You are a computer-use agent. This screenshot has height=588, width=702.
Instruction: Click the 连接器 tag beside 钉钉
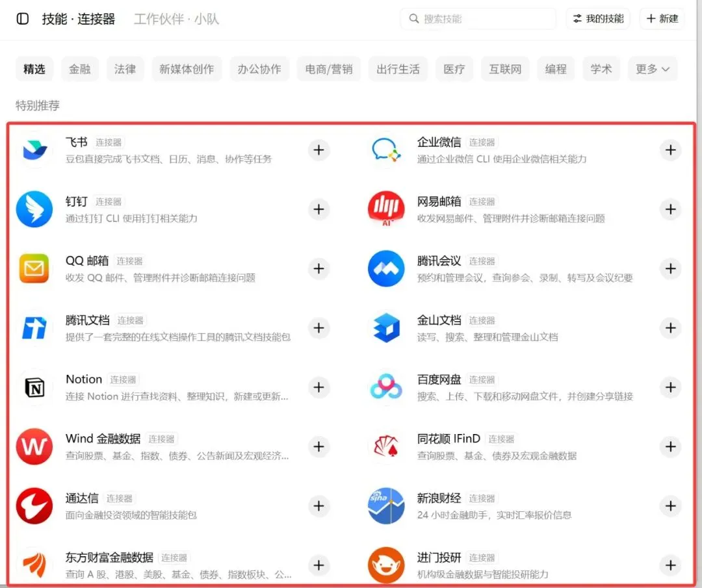point(109,202)
